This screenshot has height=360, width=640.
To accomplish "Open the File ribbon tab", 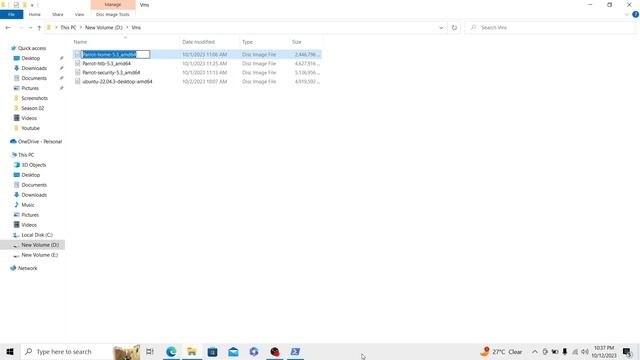I will (x=11, y=14).
